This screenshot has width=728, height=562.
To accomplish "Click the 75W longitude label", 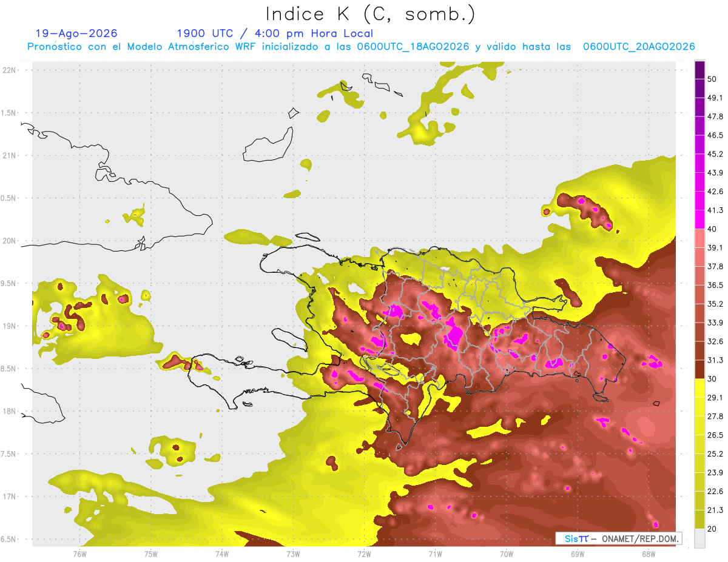I will [x=150, y=554].
